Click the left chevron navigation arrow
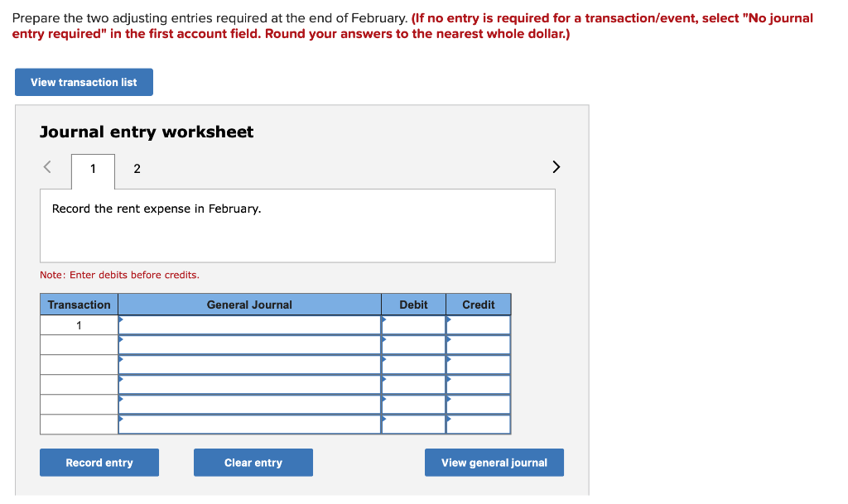This screenshot has height=504, width=848. [x=47, y=166]
